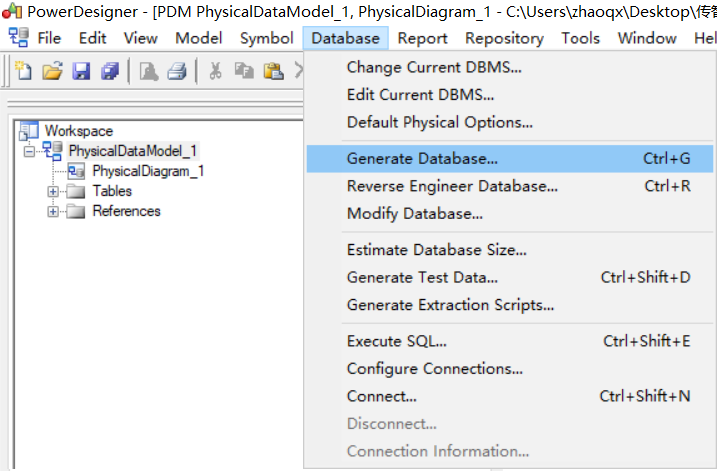The width and height of the screenshot is (717, 471).
Task: Expand the Tables folder node
Action: tap(53, 191)
